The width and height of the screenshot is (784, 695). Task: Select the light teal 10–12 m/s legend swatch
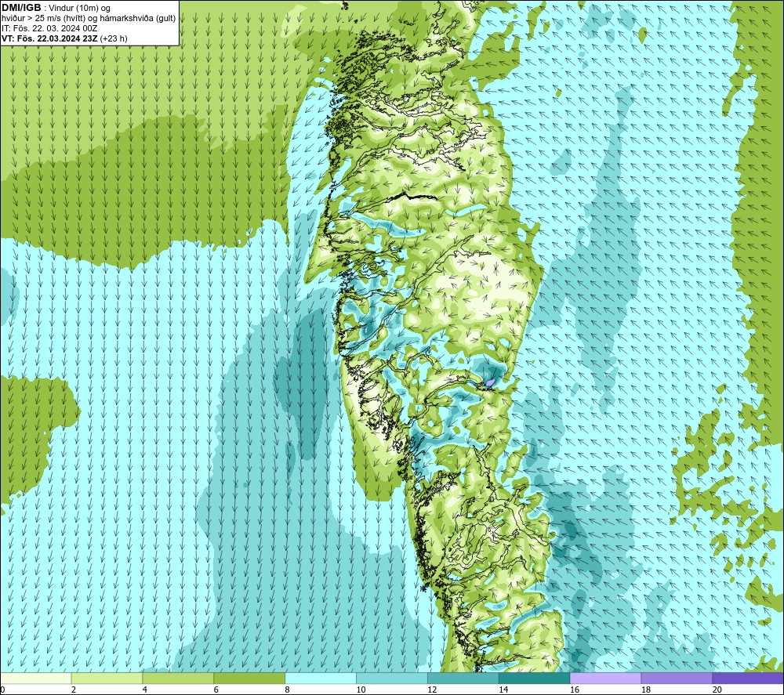(391, 678)
